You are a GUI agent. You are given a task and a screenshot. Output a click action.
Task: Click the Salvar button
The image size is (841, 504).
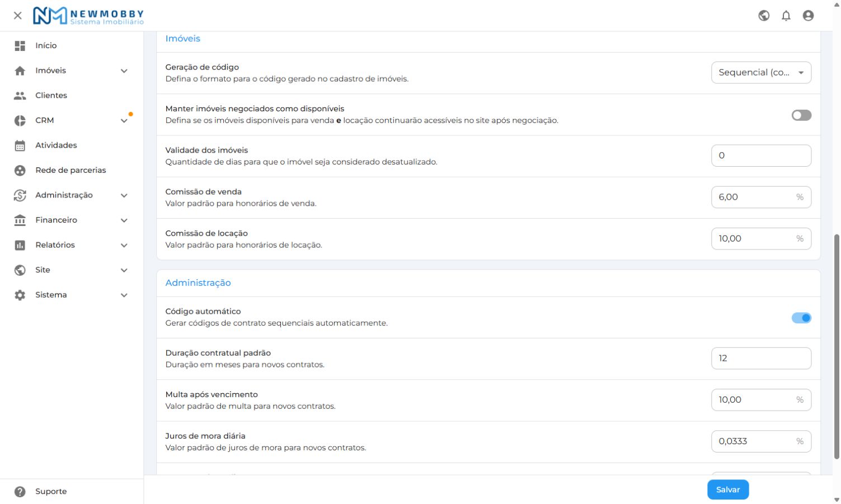(x=728, y=489)
